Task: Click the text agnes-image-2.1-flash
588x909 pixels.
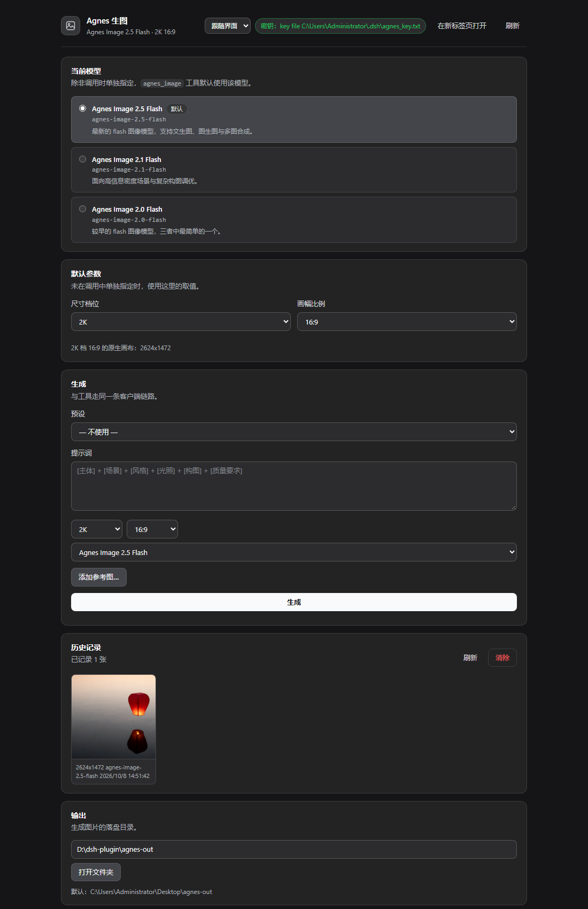Action: point(129,170)
